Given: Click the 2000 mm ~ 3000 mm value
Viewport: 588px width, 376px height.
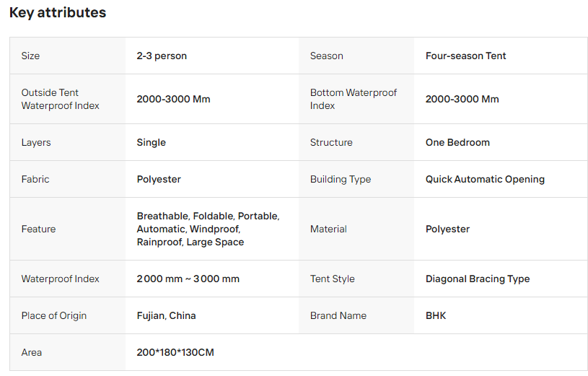Looking at the screenshot, I should (x=188, y=279).
